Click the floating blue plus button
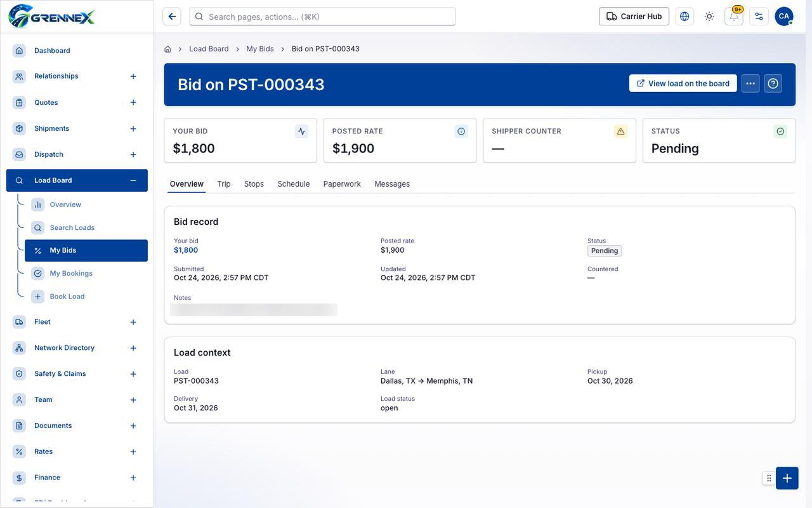This screenshot has height=508, width=812. click(787, 478)
